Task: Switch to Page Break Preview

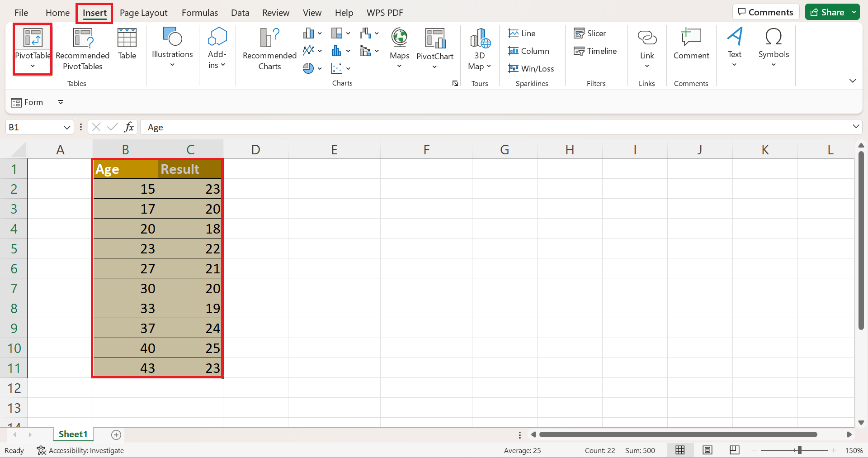Action: pyautogui.click(x=735, y=450)
